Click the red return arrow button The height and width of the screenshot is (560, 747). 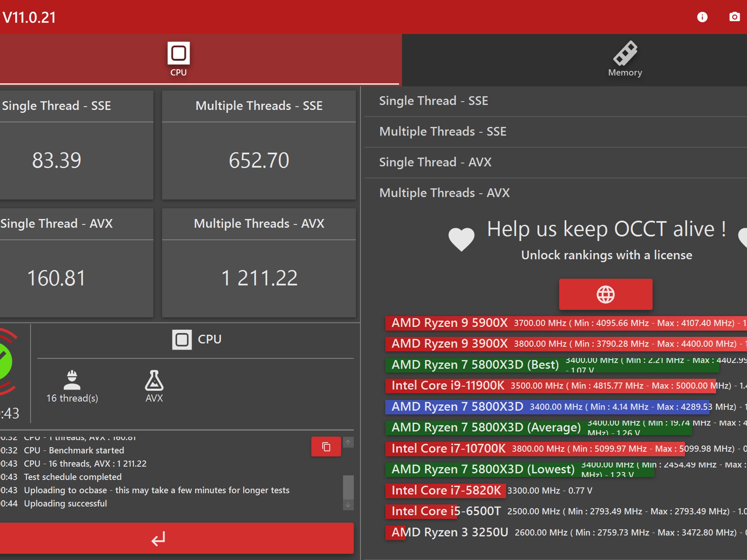[177, 538]
